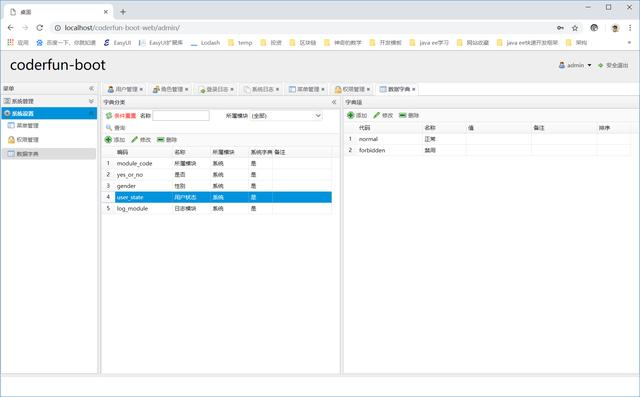
Task: Click the pencil edit icon in dictionary category toolbar
Action: coord(134,140)
